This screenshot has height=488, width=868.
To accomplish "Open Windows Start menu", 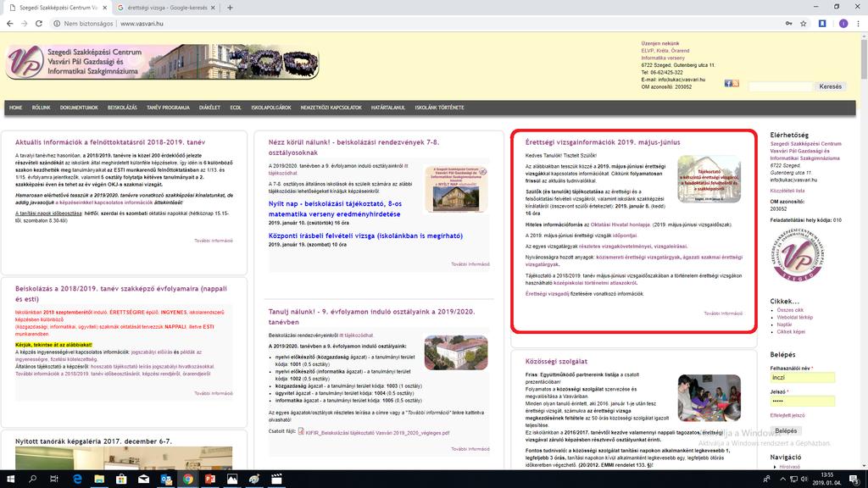I will click(10, 480).
